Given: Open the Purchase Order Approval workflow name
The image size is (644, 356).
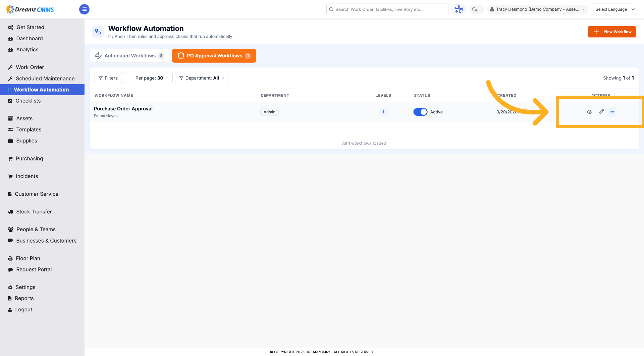Looking at the screenshot, I should 123,109.
